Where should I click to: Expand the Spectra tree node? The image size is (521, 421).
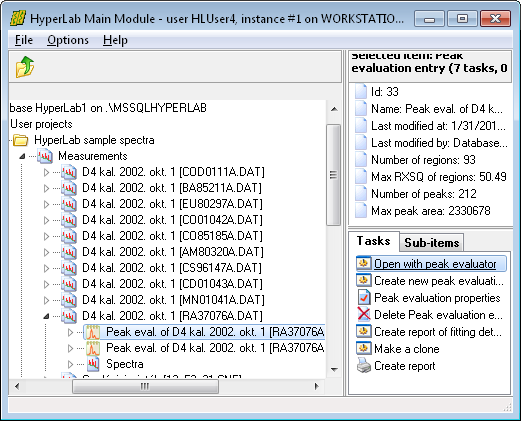tap(70, 364)
